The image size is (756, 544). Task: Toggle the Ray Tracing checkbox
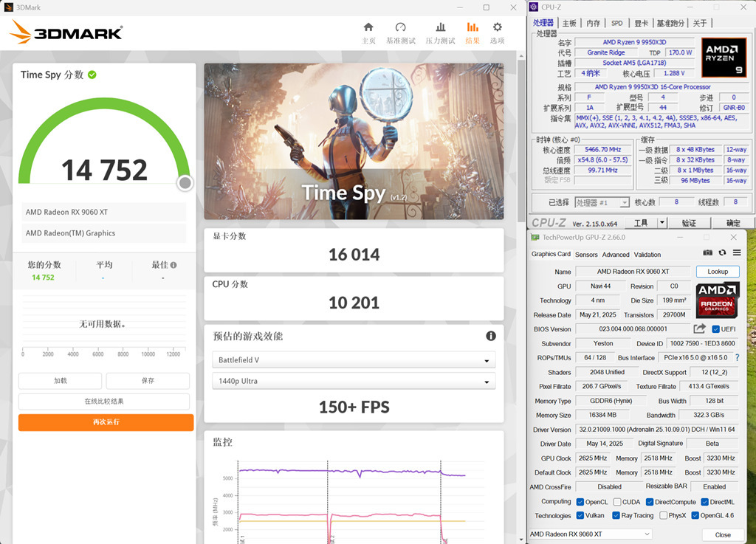(x=616, y=516)
